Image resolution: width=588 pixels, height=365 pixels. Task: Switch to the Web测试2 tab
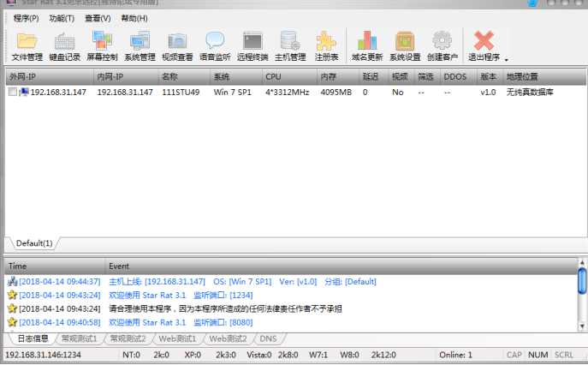(x=228, y=338)
